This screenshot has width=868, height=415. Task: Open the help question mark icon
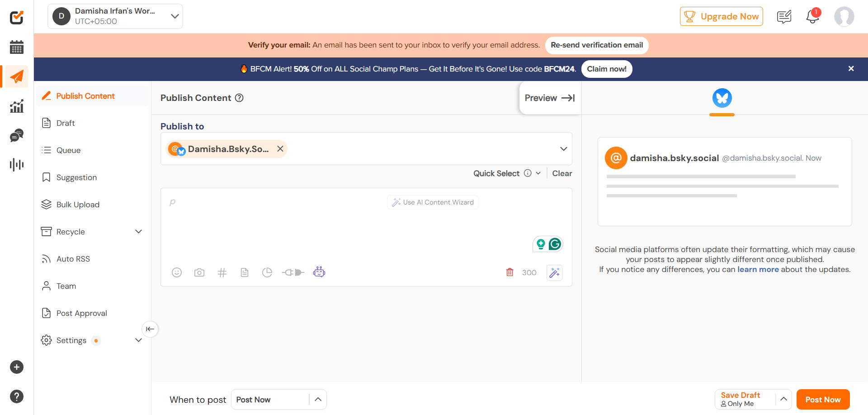pos(17,396)
